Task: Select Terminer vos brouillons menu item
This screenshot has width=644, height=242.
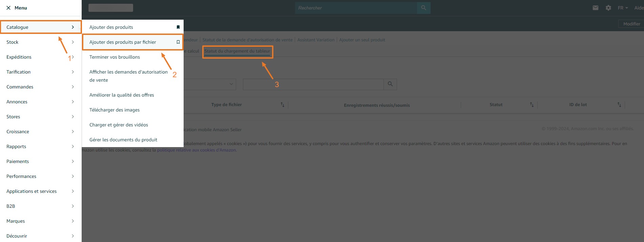Action: tap(115, 57)
